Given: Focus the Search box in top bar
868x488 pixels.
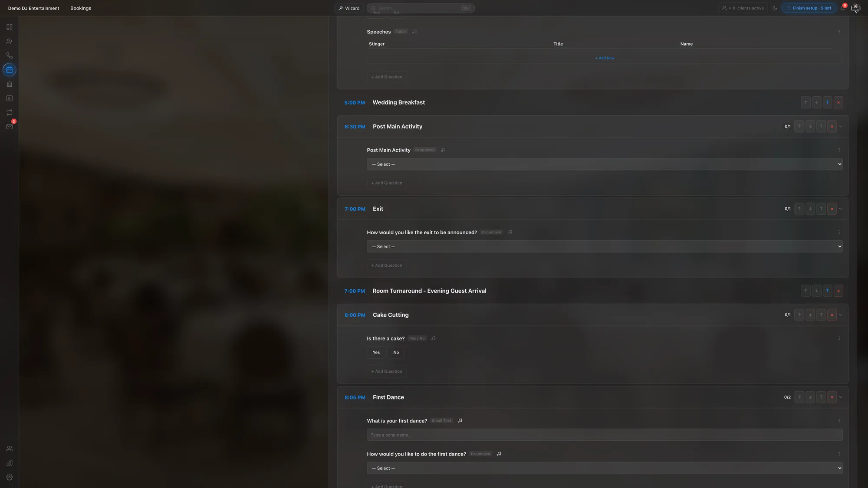Looking at the screenshot, I should (421, 8).
